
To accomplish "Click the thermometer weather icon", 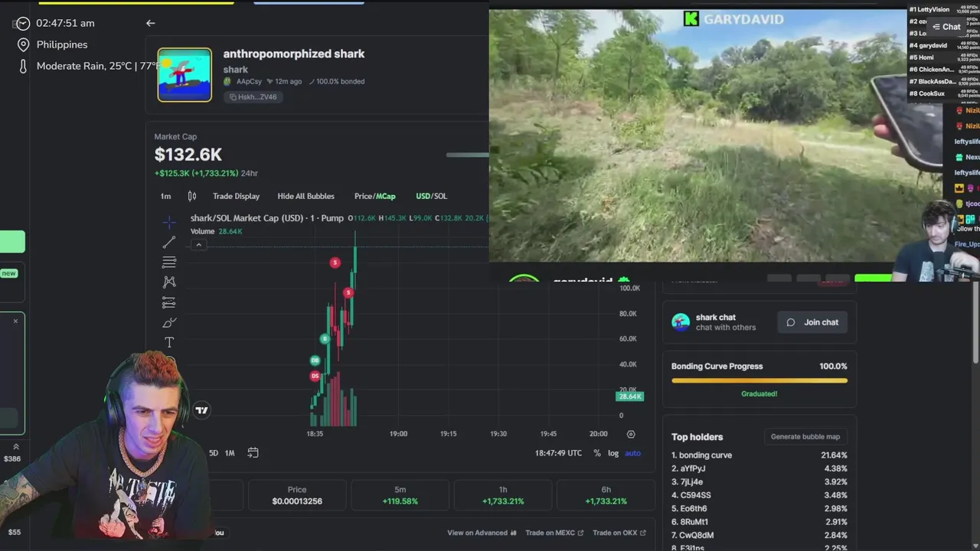I will click(x=23, y=66).
